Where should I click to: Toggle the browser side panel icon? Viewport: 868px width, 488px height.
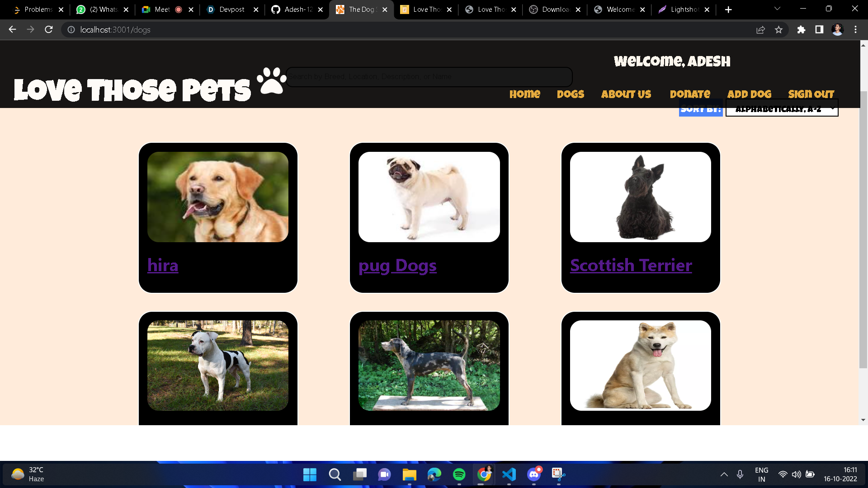coord(819,30)
